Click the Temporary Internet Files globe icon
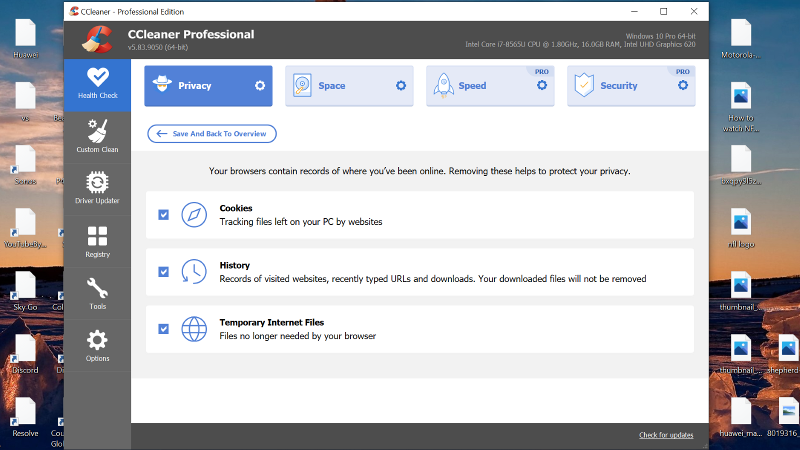 click(x=194, y=329)
